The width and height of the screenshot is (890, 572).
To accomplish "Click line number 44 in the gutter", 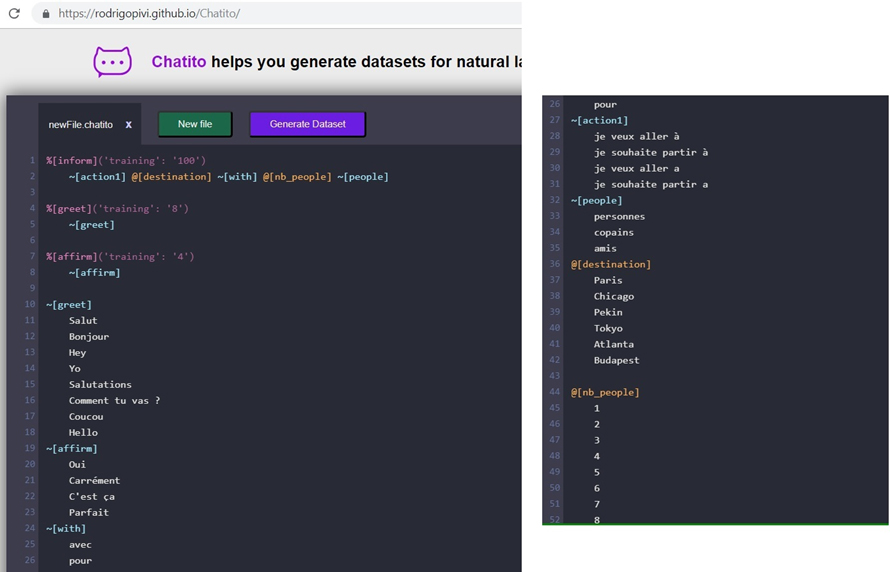I will point(554,392).
